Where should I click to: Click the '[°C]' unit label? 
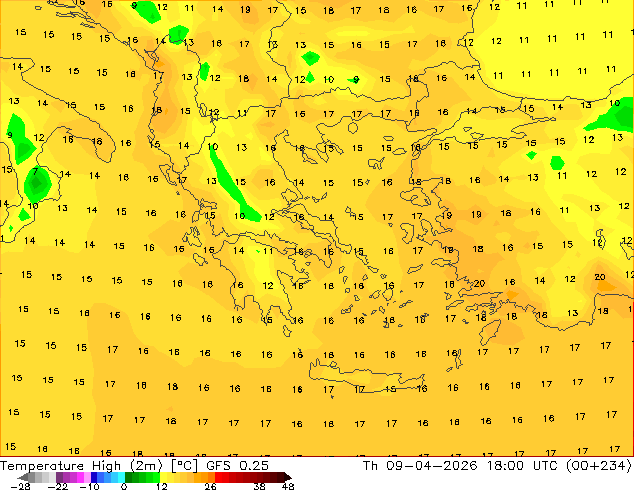click(x=184, y=466)
